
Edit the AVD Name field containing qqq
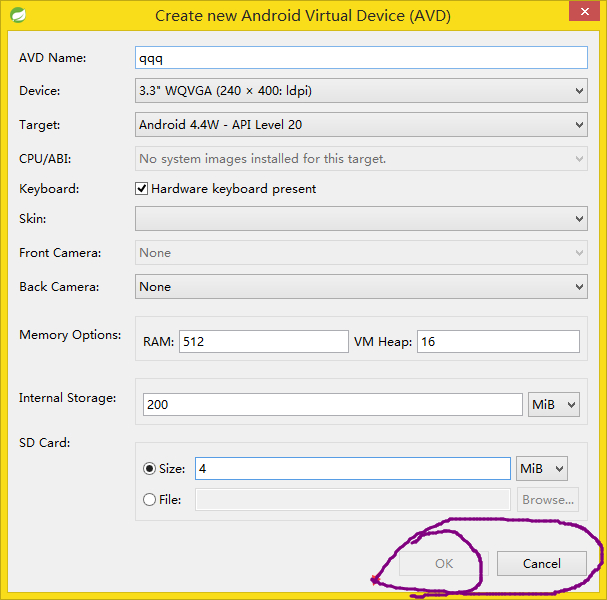[x=361, y=58]
